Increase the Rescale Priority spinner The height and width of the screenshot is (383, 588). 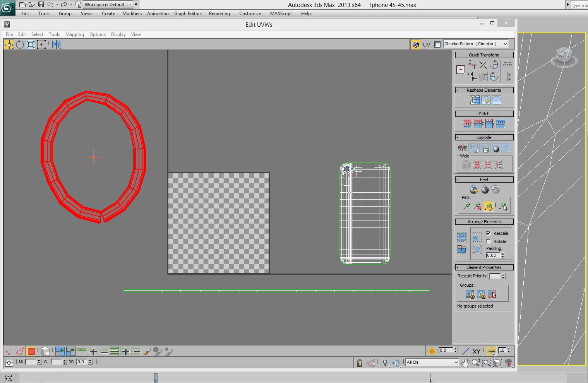(503, 275)
